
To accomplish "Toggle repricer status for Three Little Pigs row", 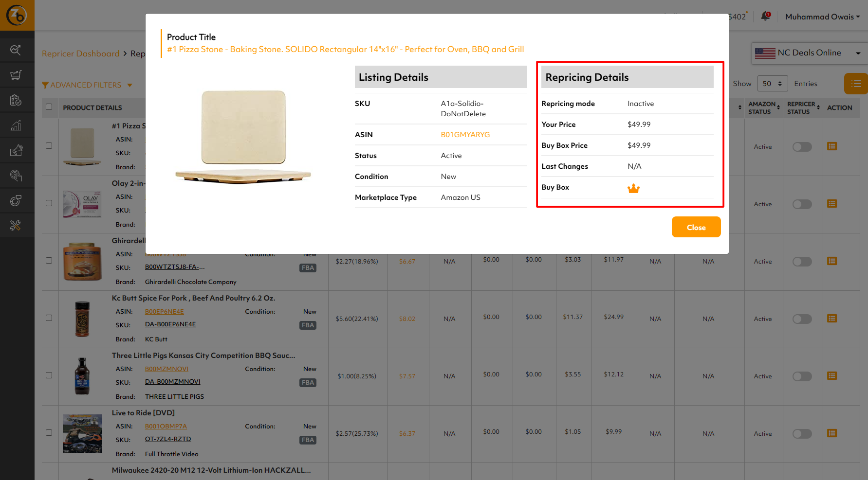I will (x=802, y=376).
